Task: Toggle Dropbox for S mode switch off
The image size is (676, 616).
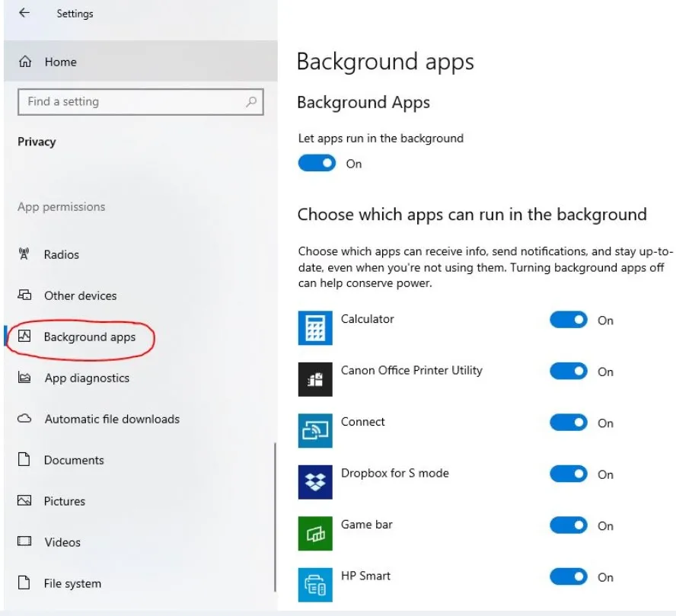Action: tap(569, 474)
